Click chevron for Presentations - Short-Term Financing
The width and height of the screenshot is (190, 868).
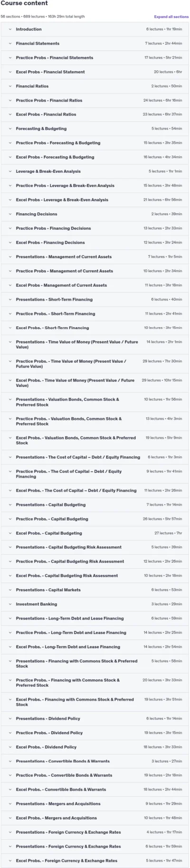(10, 300)
